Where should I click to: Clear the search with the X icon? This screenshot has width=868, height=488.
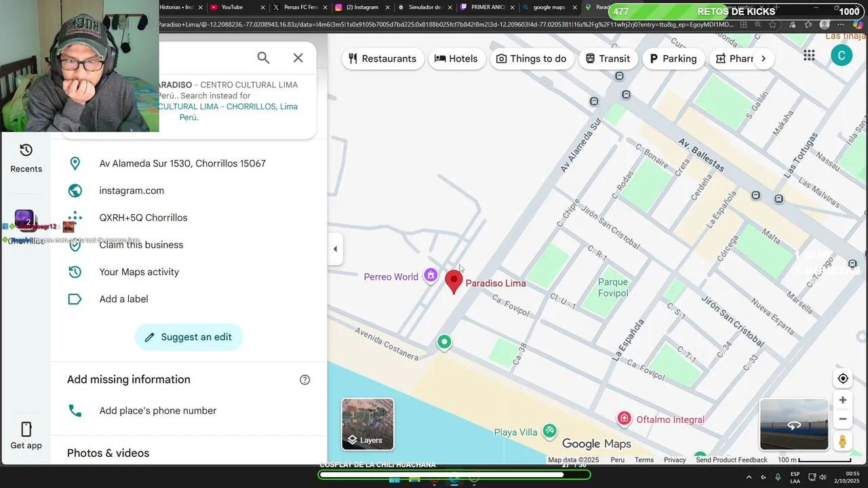(x=298, y=58)
